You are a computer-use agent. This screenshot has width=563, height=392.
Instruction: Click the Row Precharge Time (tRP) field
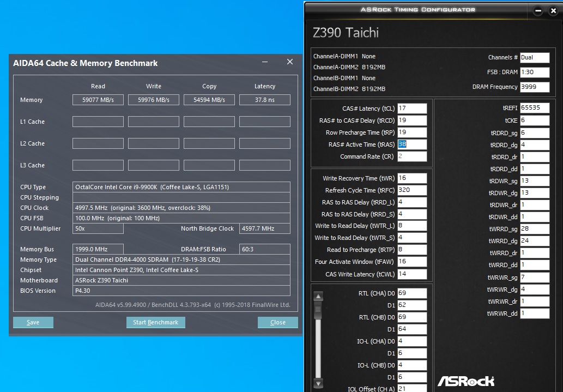(x=412, y=132)
